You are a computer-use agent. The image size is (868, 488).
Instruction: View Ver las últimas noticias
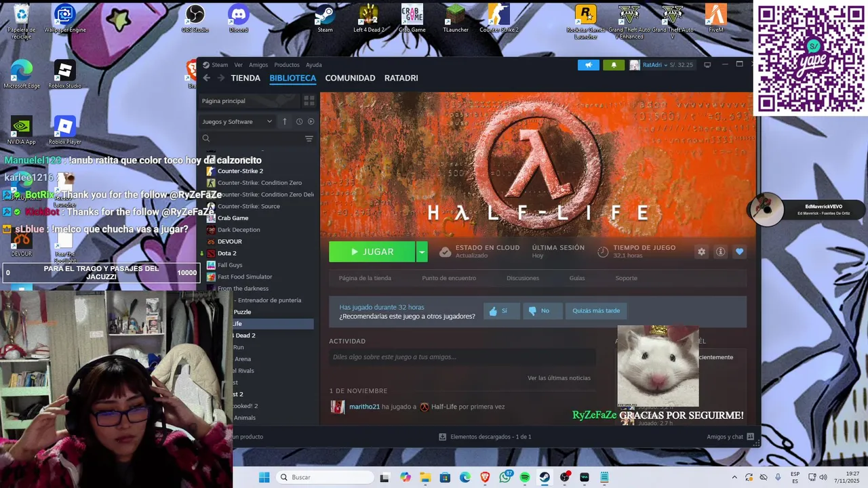tap(559, 378)
